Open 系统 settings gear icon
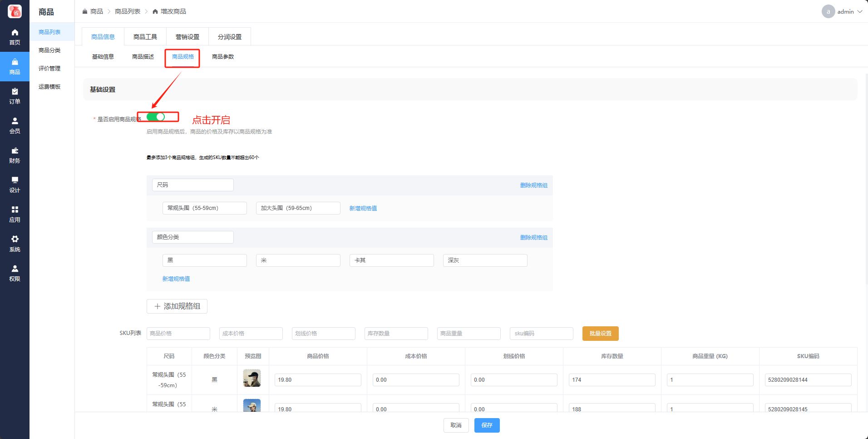This screenshot has height=439, width=868. click(x=15, y=244)
